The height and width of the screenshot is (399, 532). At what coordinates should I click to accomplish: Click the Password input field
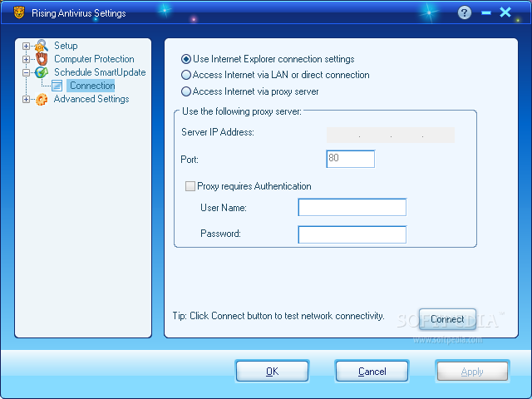(352, 234)
